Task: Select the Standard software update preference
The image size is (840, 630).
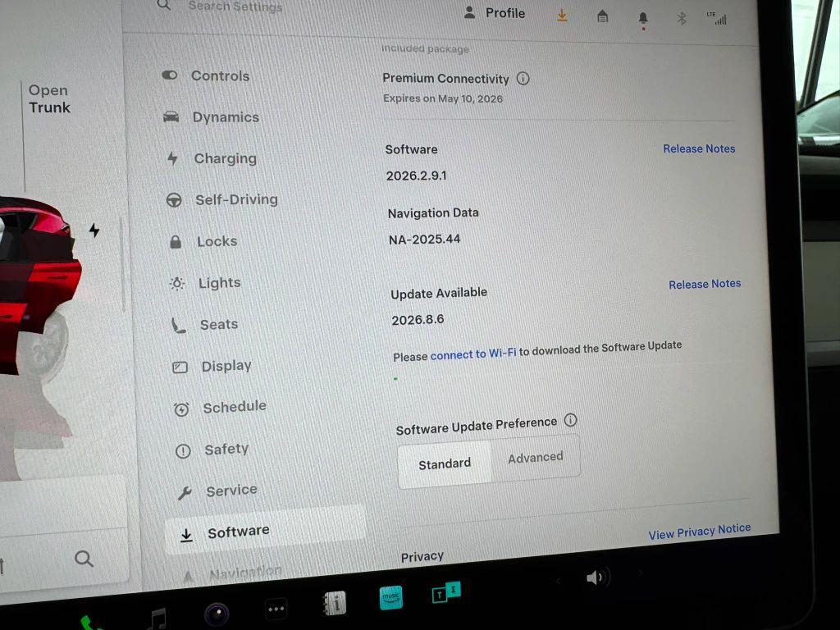Action: click(445, 463)
